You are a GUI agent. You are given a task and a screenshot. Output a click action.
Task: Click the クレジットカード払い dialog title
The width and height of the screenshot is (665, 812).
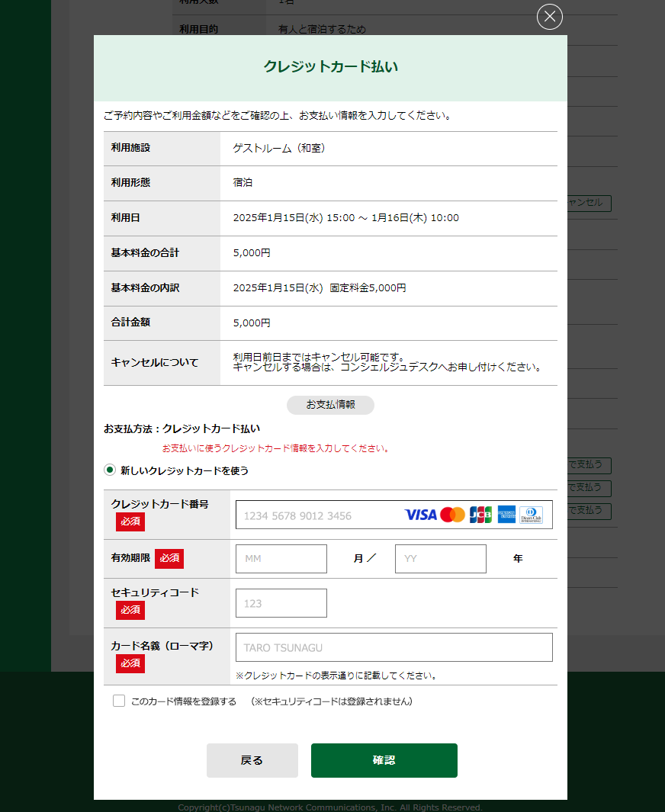330,67
